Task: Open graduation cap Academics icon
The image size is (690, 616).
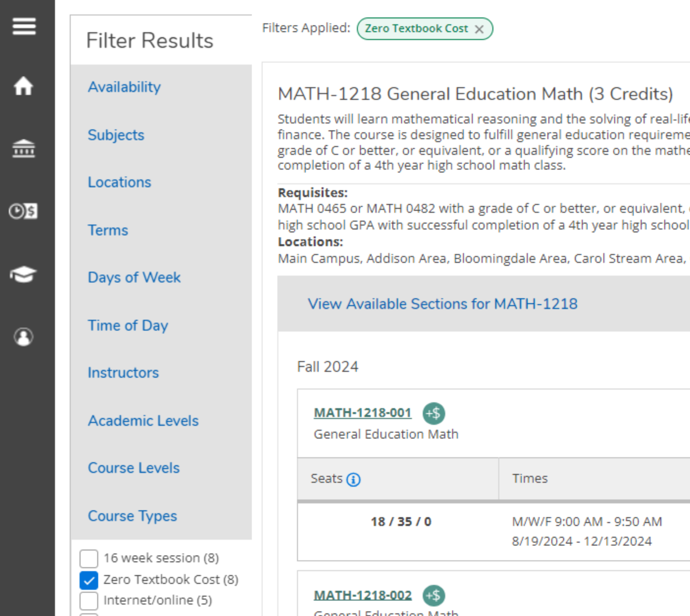Action: coord(23,274)
